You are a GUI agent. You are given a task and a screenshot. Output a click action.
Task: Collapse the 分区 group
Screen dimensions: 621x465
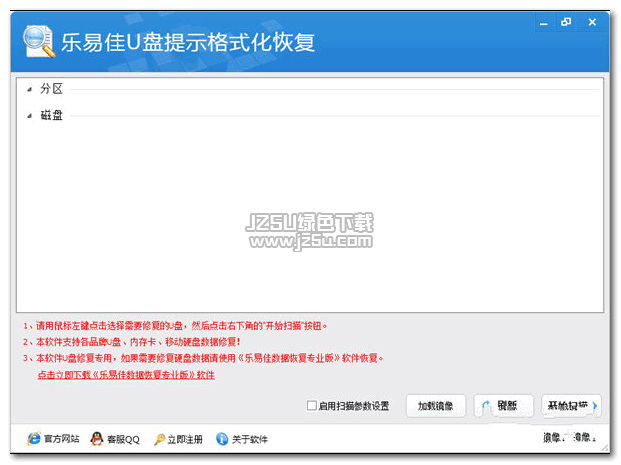[29, 90]
